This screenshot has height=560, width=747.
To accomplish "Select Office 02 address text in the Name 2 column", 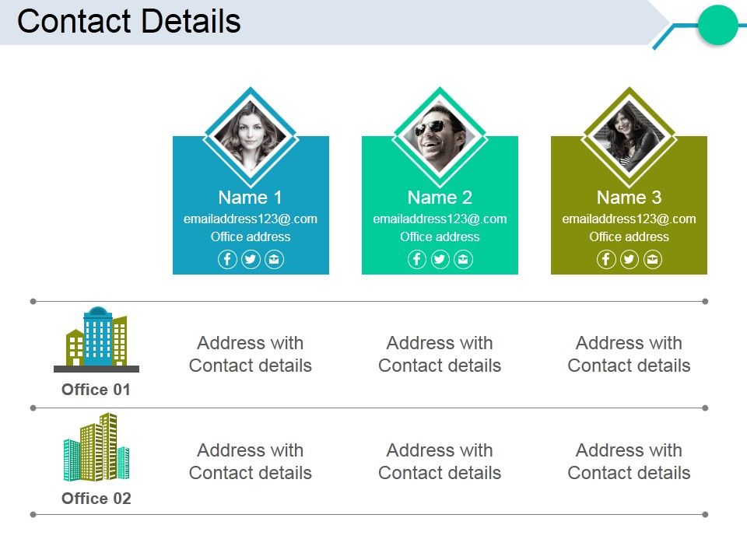I will tap(440, 461).
